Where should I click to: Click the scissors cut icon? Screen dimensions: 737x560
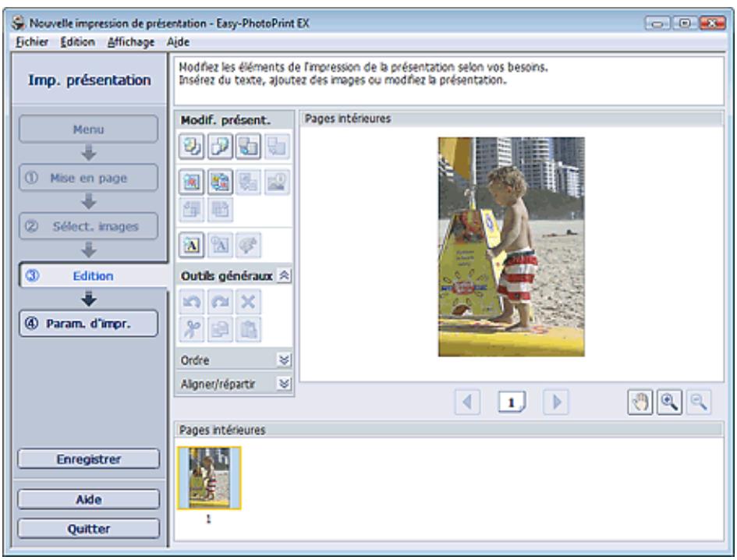pyautogui.click(x=191, y=329)
